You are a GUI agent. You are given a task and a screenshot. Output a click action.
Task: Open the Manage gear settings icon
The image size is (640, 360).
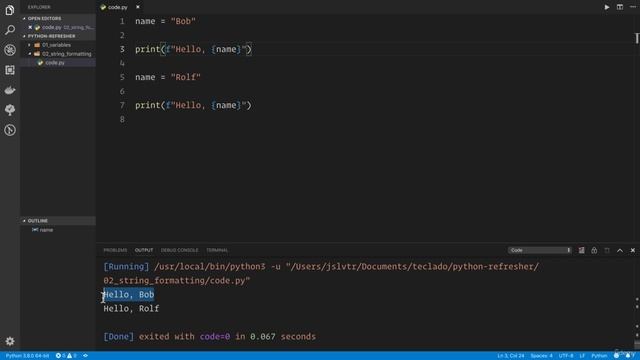pos(10,341)
